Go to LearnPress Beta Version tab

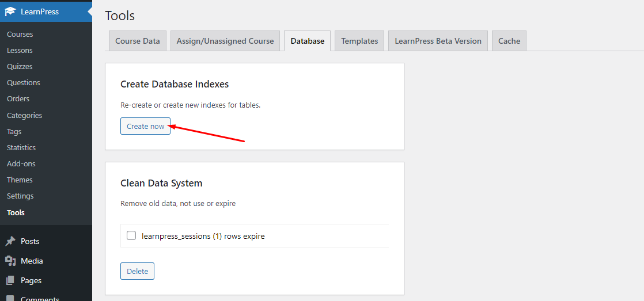pos(438,41)
